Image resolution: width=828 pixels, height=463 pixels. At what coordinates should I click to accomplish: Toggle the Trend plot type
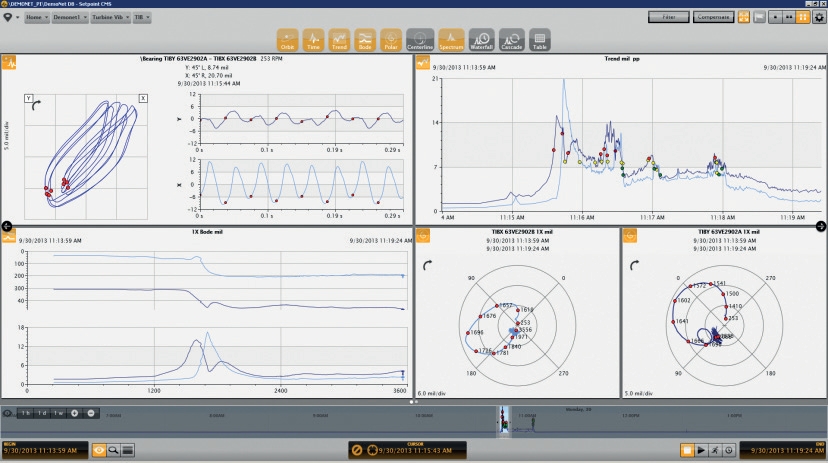pos(339,40)
